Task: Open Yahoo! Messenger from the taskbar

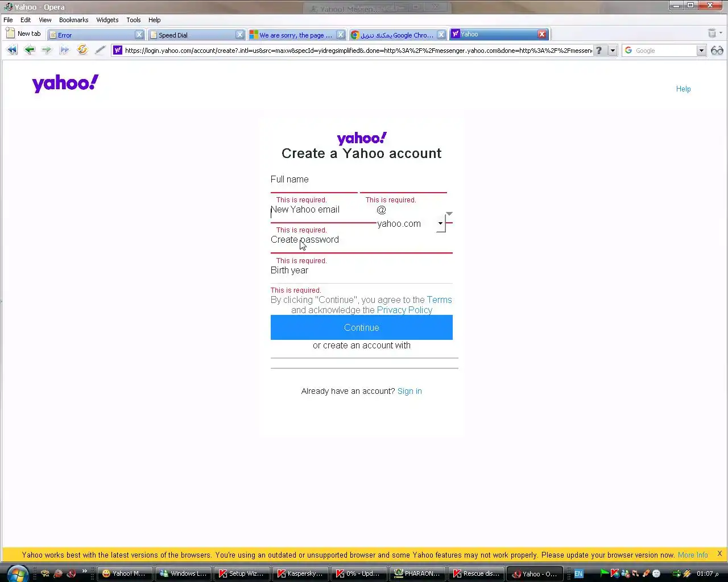Action: click(x=125, y=573)
